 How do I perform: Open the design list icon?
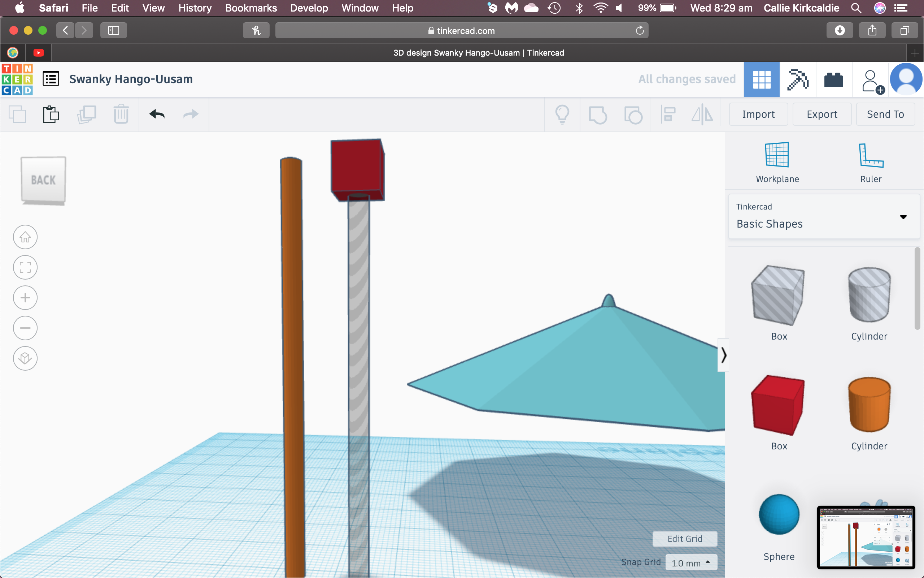tap(51, 79)
